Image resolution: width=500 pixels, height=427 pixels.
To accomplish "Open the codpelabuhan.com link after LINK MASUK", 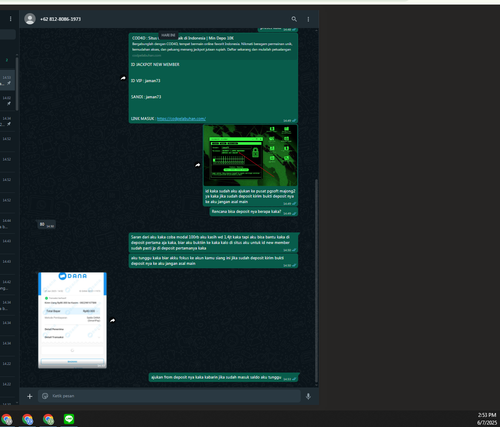I will (x=181, y=119).
